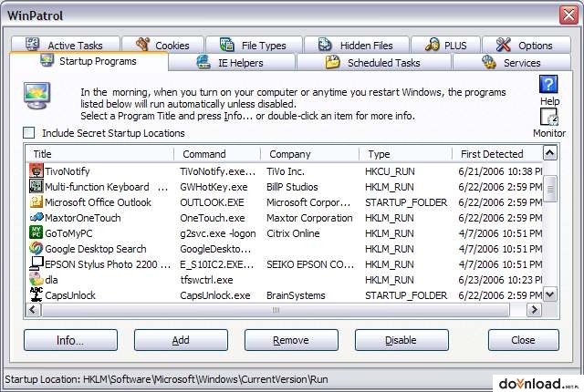Viewport: 584px width, 392px height.
Task: Open the Services tab
Action: pyautogui.click(x=512, y=63)
